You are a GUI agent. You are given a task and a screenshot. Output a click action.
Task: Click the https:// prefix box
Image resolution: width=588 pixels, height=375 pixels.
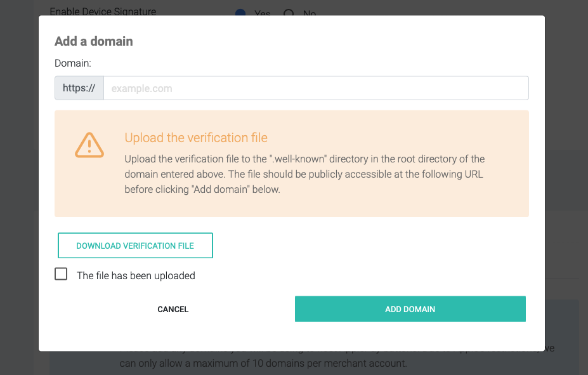click(79, 88)
